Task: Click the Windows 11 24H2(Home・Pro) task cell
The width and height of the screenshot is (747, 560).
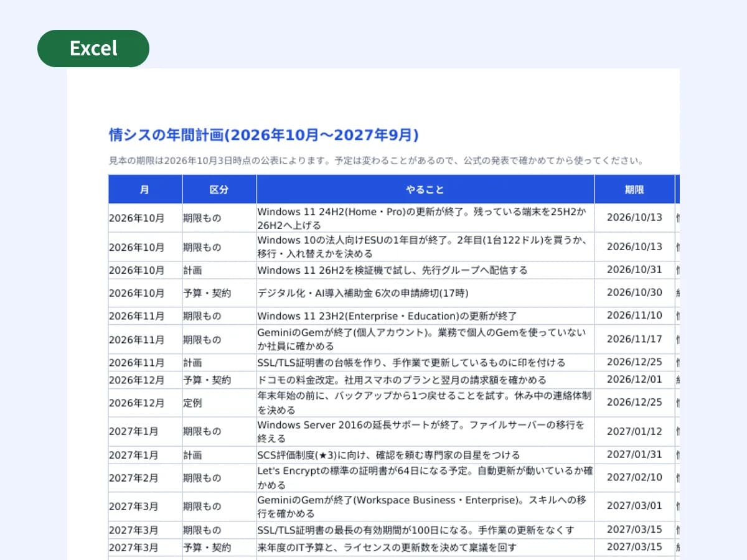Action: 425,218
